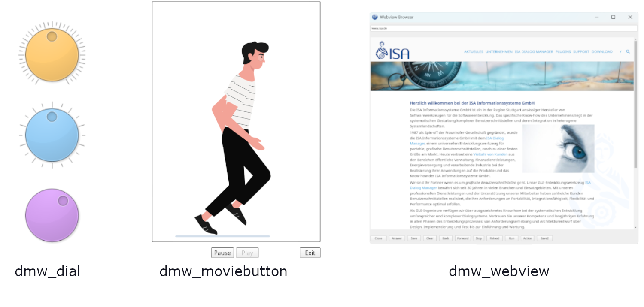Click the Run button
The width and height of the screenshot is (644, 307).
click(511, 238)
